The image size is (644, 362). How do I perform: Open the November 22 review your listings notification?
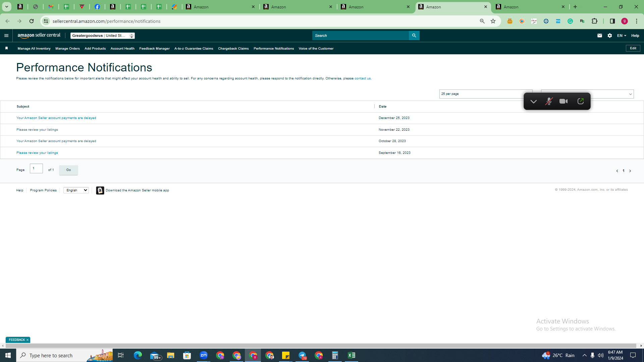pyautogui.click(x=37, y=130)
